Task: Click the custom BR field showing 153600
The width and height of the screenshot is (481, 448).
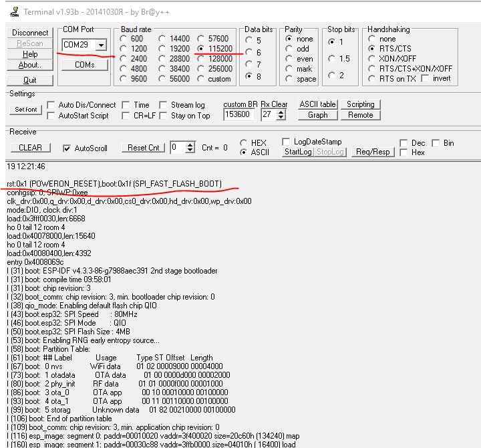Action: (x=239, y=114)
